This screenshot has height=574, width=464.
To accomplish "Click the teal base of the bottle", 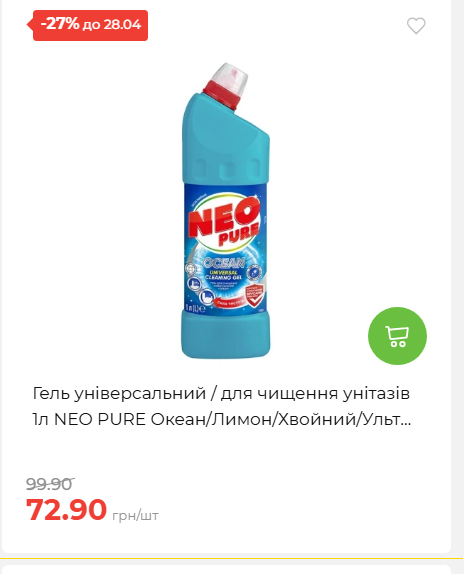I will pyautogui.click(x=226, y=334).
